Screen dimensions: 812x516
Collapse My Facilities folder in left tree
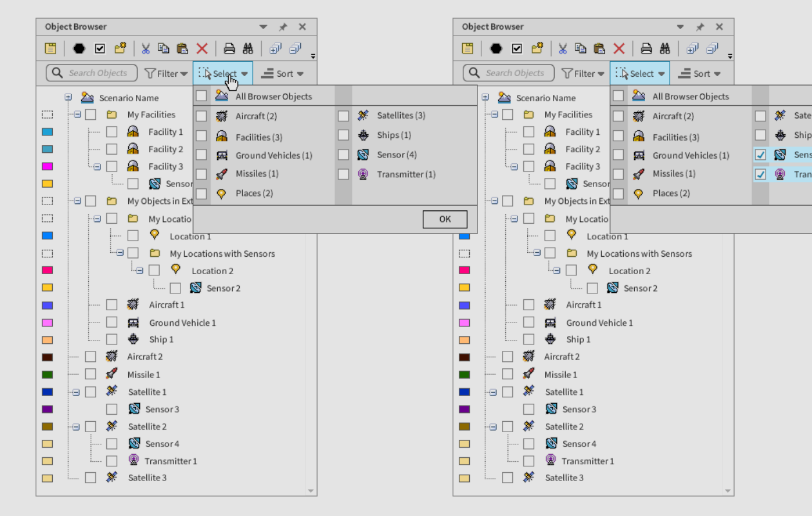78,114
